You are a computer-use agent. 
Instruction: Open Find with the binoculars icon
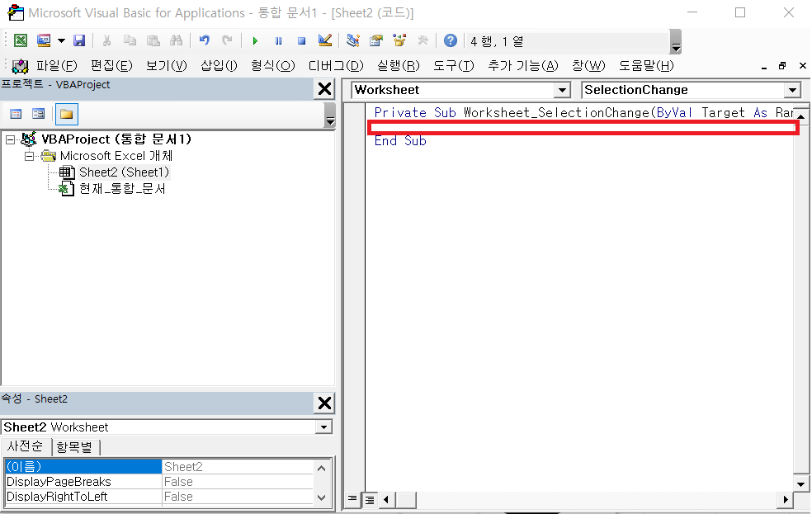(x=176, y=40)
